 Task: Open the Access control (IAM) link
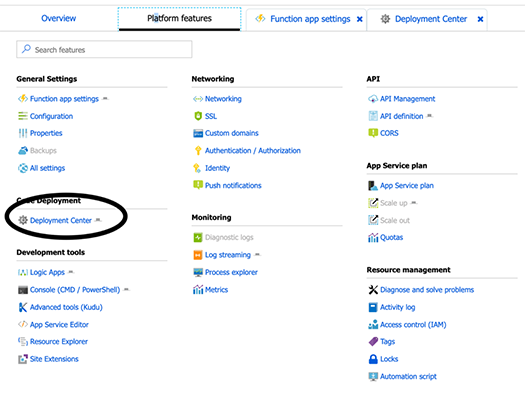coord(413,325)
